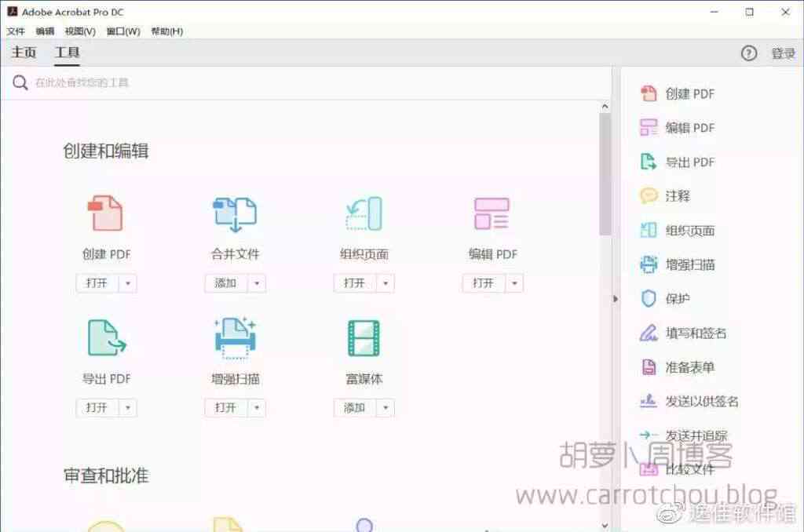Click the 登录 sign-in link
This screenshot has width=804, height=532.
pos(784,53)
